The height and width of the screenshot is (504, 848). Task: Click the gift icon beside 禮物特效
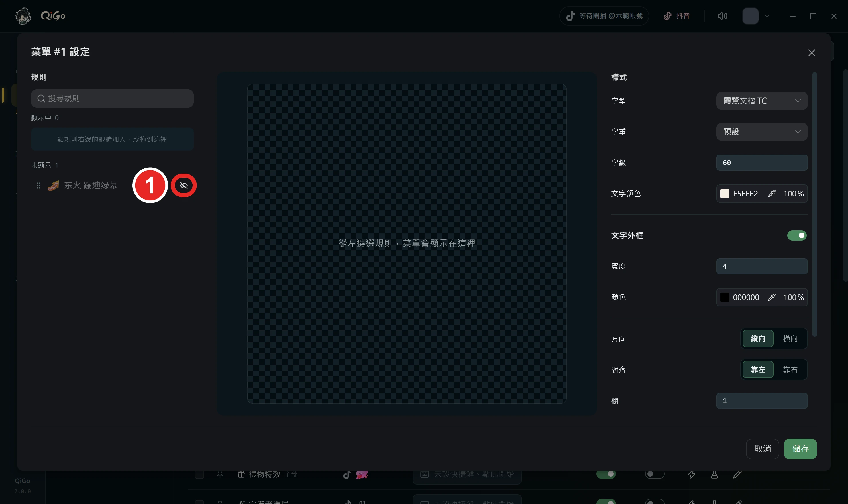(x=241, y=474)
